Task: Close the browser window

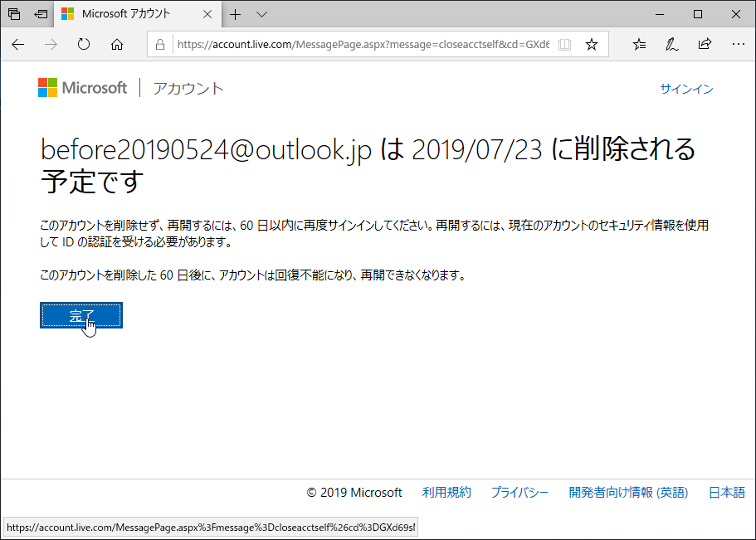Action: pos(736,14)
